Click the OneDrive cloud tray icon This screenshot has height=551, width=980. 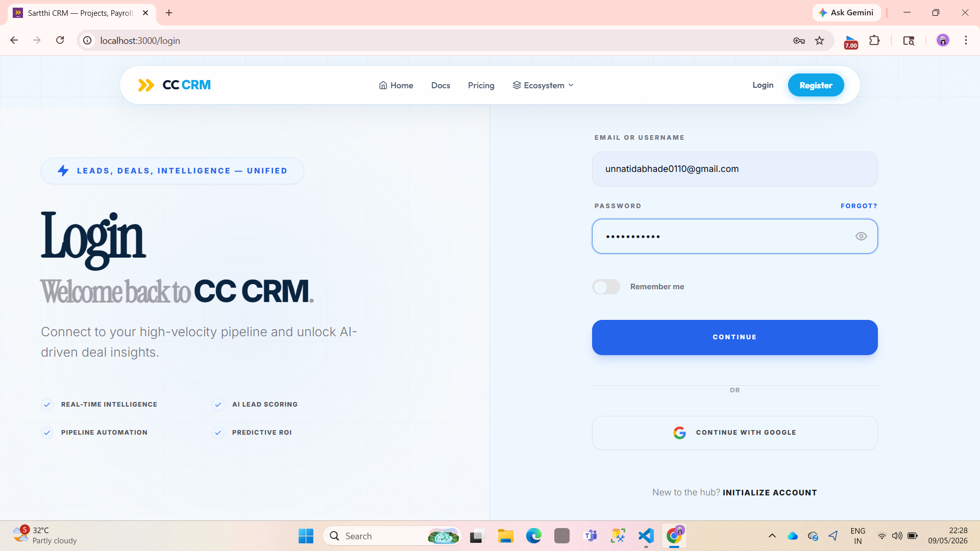click(792, 536)
